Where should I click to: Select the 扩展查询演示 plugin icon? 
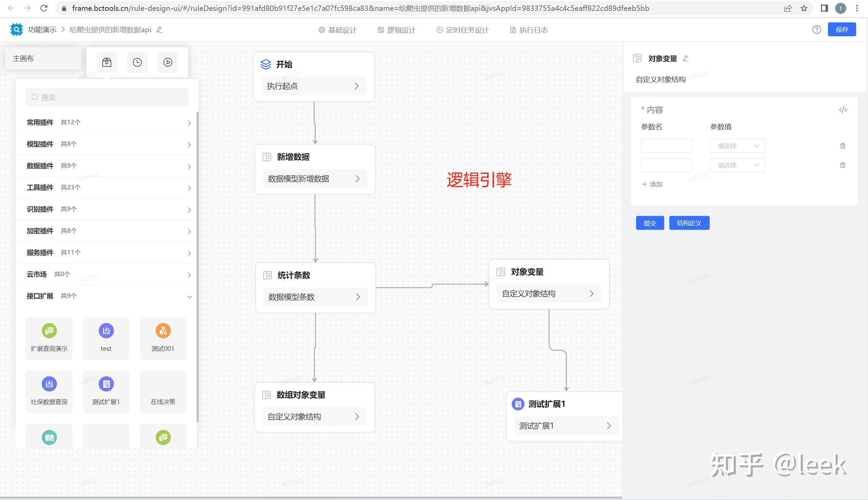49,331
